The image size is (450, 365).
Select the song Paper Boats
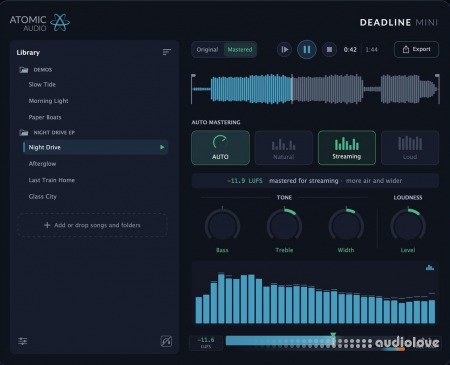(45, 117)
